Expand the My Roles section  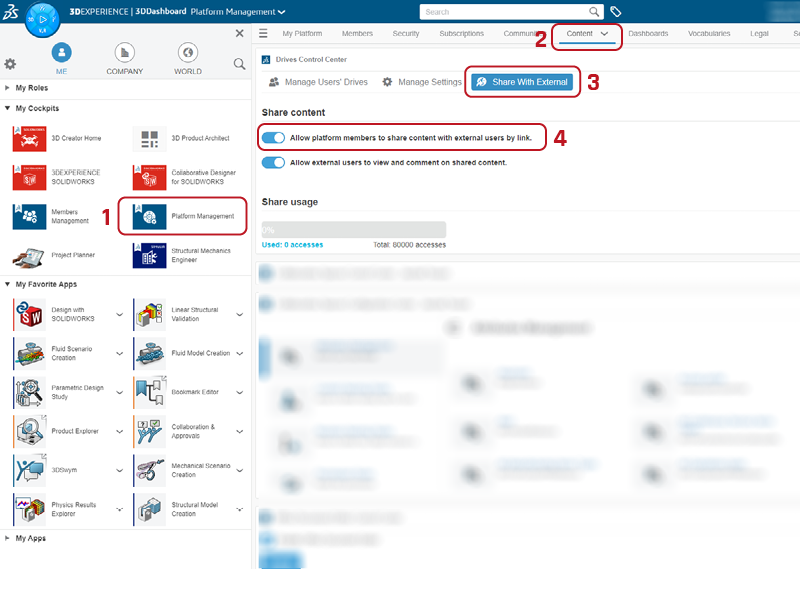click(x=9, y=88)
